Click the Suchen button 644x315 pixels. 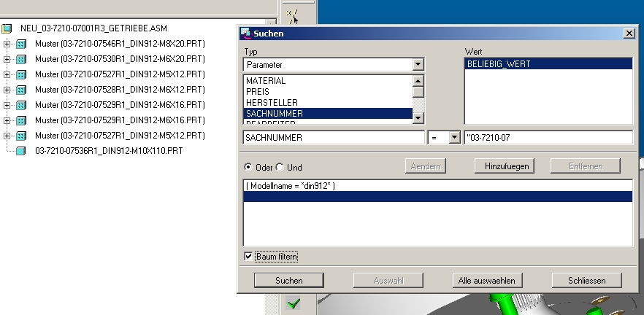(x=288, y=281)
